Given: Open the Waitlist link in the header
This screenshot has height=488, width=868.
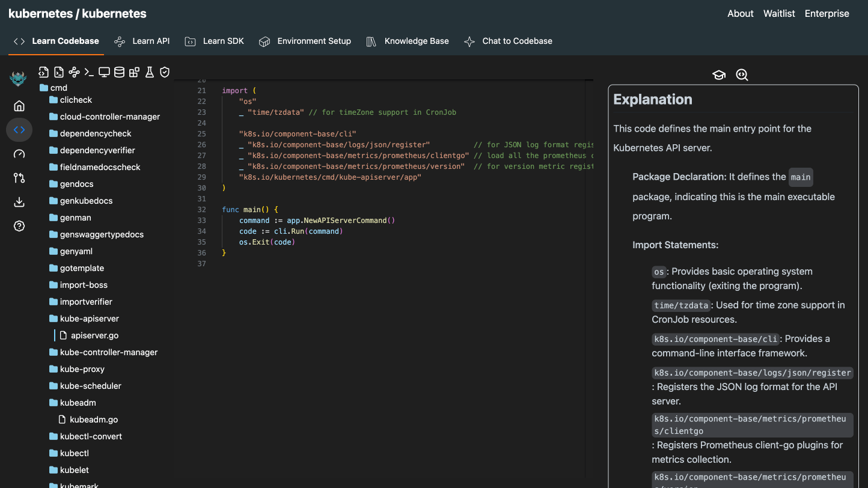Looking at the screenshot, I should coord(779,13).
